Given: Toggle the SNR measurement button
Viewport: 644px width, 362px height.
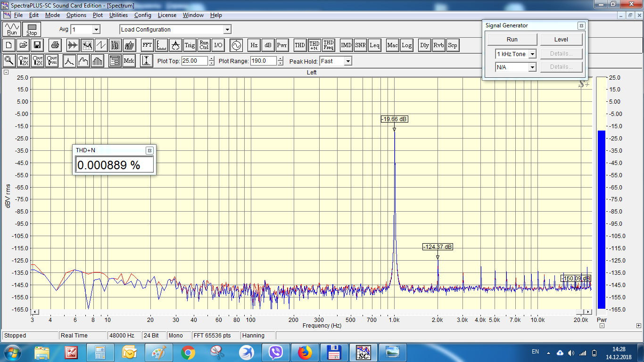Looking at the screenshot, I should [x=360, y=45].
